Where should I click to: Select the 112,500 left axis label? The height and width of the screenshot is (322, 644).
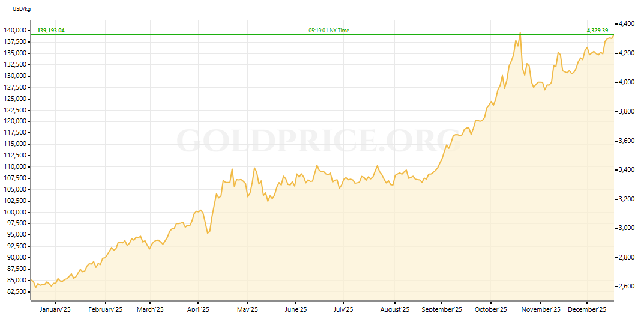[x=15, y=156]
